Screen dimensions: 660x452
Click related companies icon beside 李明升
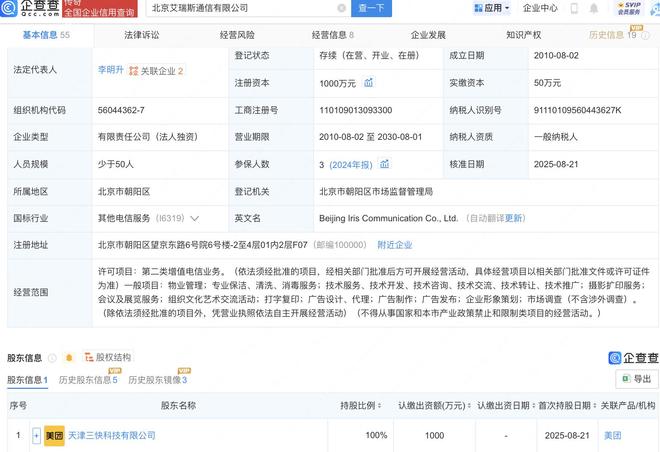133,71
